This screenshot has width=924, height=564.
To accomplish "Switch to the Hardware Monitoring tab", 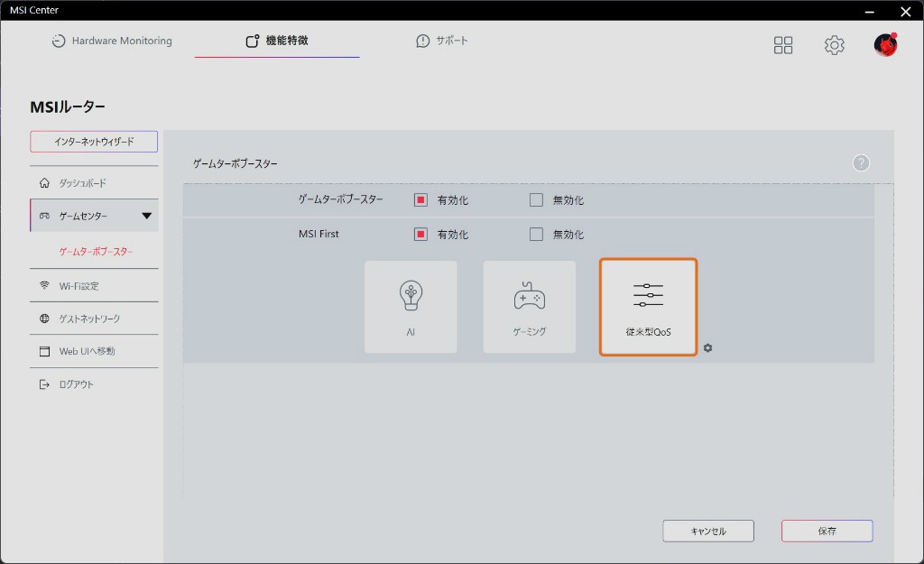I will coord(112,42).
